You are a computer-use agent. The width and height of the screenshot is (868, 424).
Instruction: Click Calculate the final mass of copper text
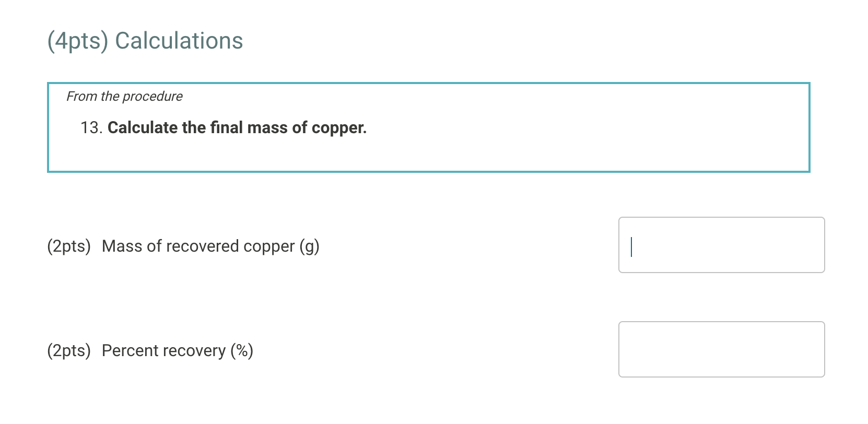(x=236, y=127)
